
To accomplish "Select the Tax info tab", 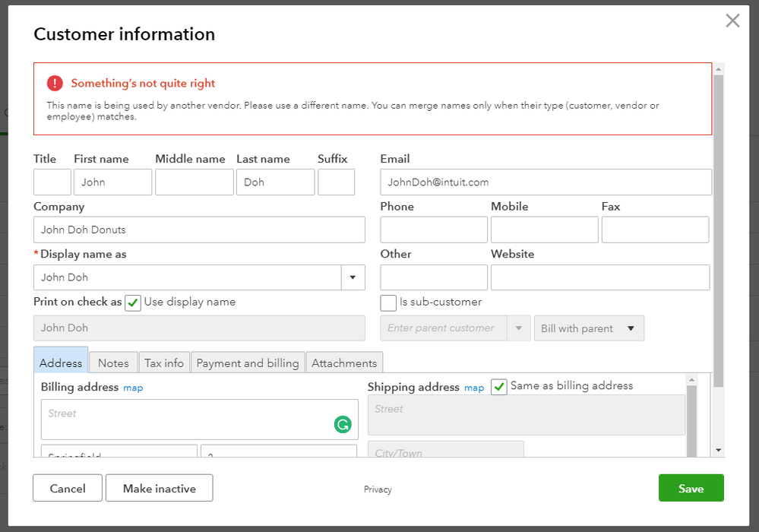I will click(x=164, y=363).
